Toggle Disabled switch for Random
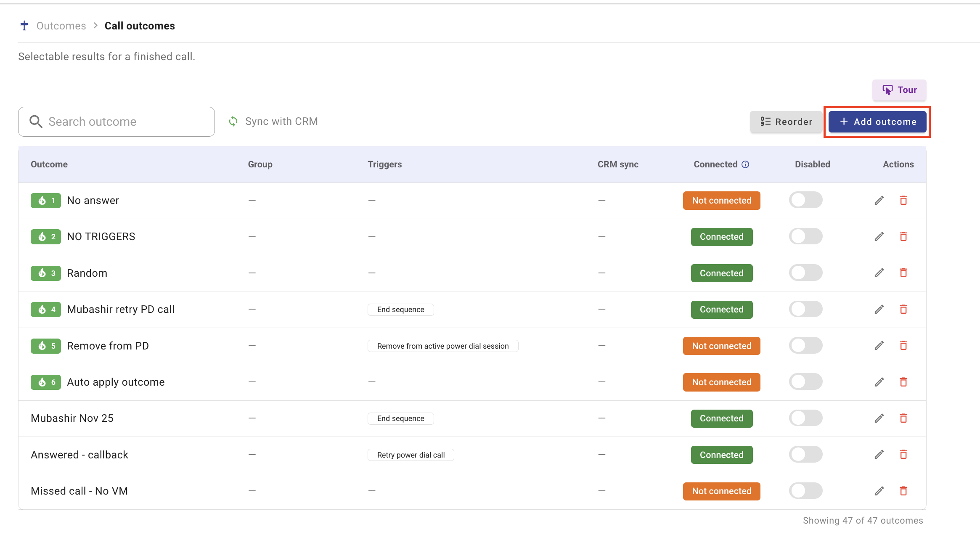Screen dimensions: 980x540 pyautogui.click(x=805, y=273)
